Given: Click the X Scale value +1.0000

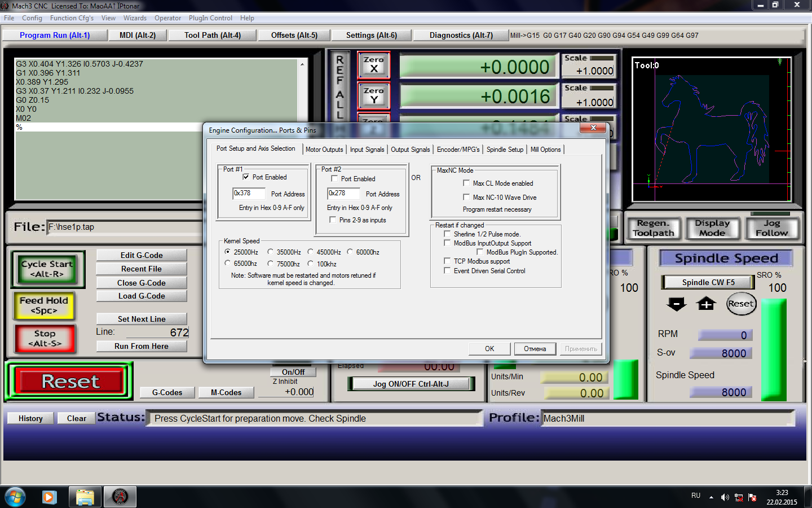Looking at the screenshot, I should click(x=595, y=71).
